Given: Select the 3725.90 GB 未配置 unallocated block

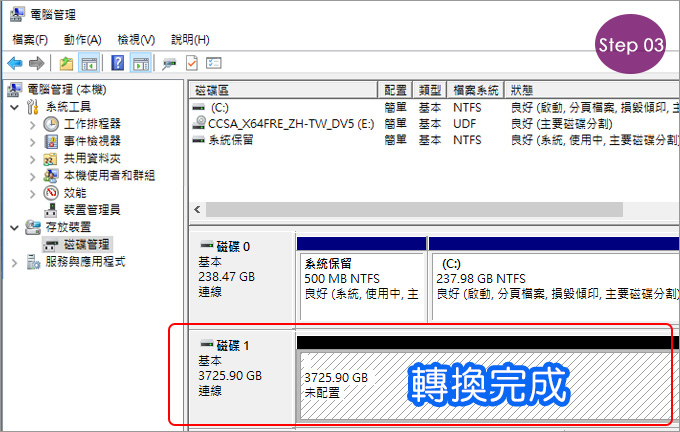Looking at the screenshot, I should tap(489, 386).
